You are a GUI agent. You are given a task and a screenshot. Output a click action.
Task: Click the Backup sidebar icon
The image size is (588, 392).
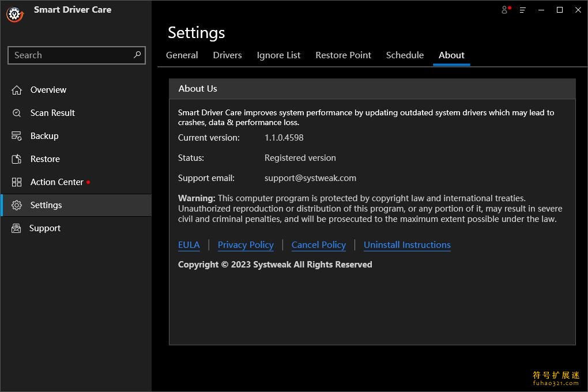pyautogui.click(x=17, y=136)
